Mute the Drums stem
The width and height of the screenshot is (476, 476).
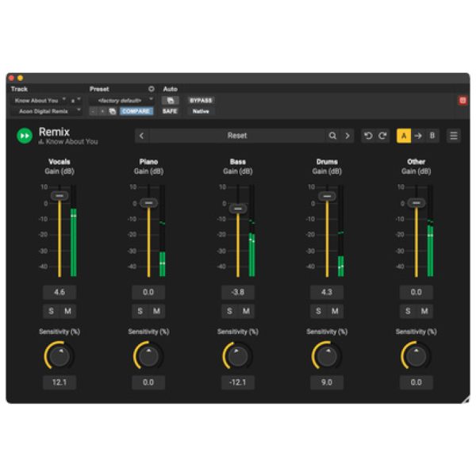335,311
